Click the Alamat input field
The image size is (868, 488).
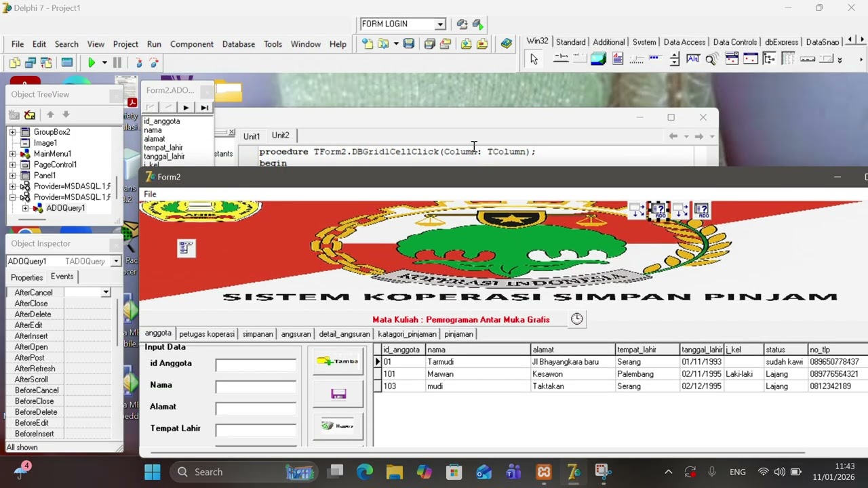tap(256, 409)
